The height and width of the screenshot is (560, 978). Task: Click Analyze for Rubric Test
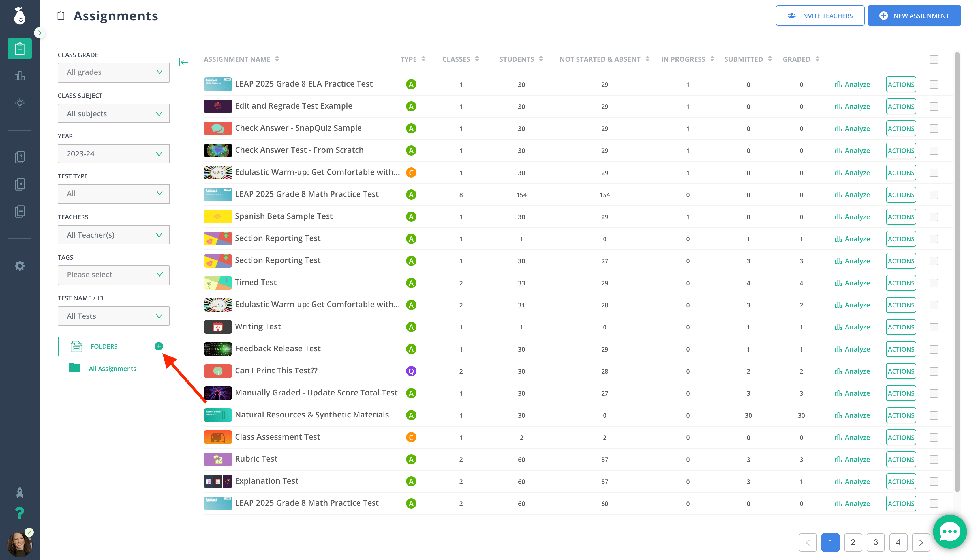pos(852,460)
